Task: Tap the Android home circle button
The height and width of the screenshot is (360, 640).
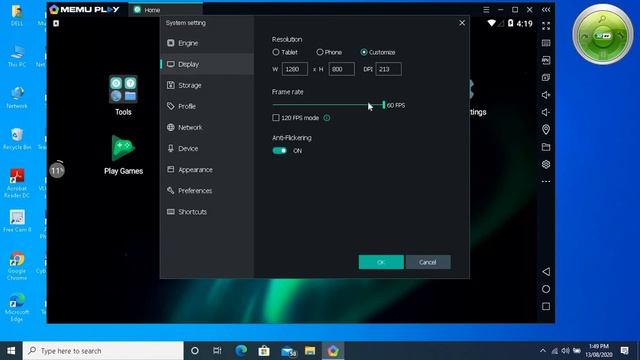Action: pos(546,289)
